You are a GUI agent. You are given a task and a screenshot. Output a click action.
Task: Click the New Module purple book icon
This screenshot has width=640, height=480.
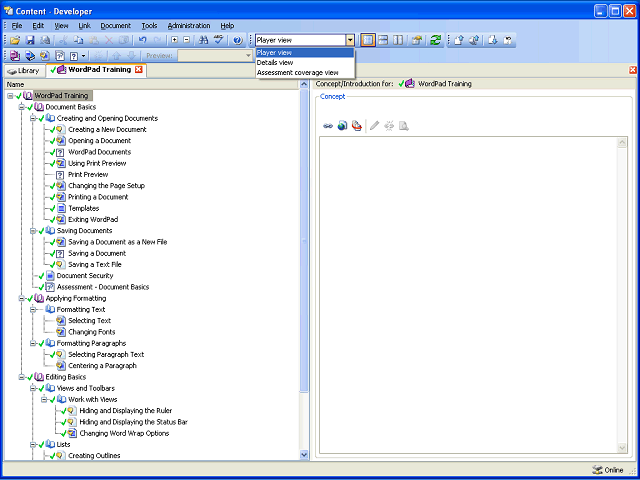[15, 55]
